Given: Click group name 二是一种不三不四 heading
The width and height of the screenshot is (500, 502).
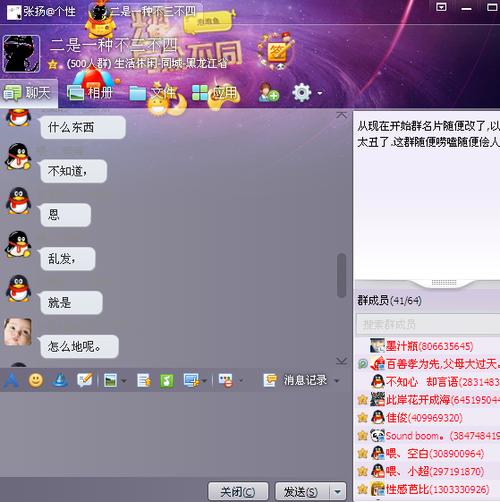Looking at the screenshot, I should pyautogui.click(x=113, y=45).
